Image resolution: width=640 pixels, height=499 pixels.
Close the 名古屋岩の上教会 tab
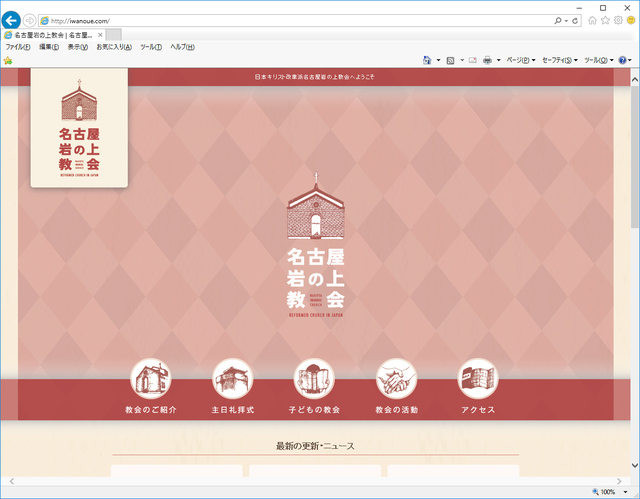(99, 34)
